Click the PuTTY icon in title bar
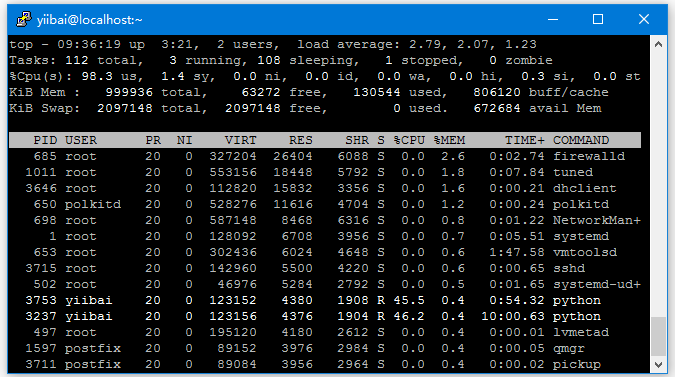Image resolution: width=675 pixels, height=377 pixels. click(x=24, y=19)
